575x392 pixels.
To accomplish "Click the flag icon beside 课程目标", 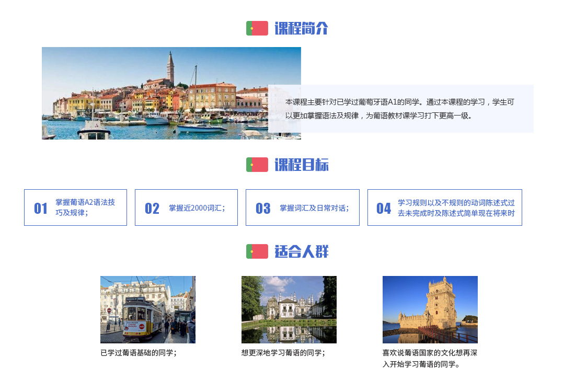I will tap(257, 165).
